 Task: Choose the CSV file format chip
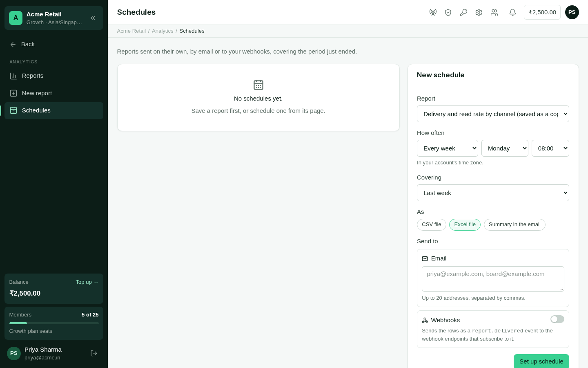pyautogui.click(x=432, y=224)
